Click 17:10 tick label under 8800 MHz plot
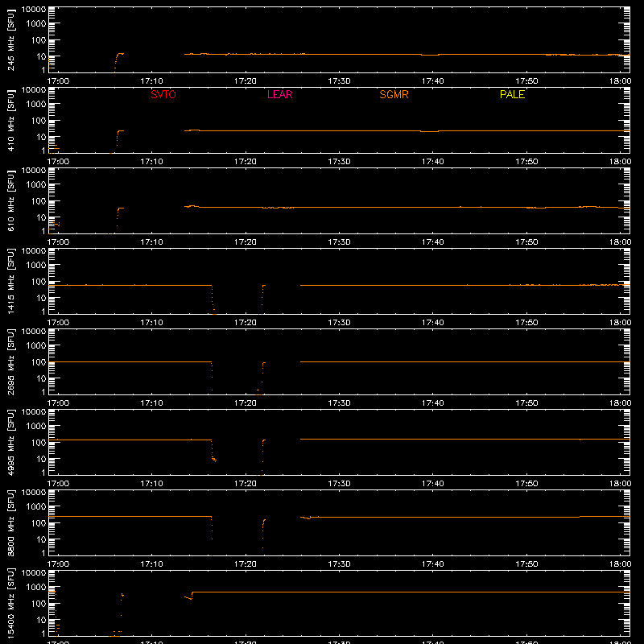This screenshot has height=644, width=644. [151, 564]
